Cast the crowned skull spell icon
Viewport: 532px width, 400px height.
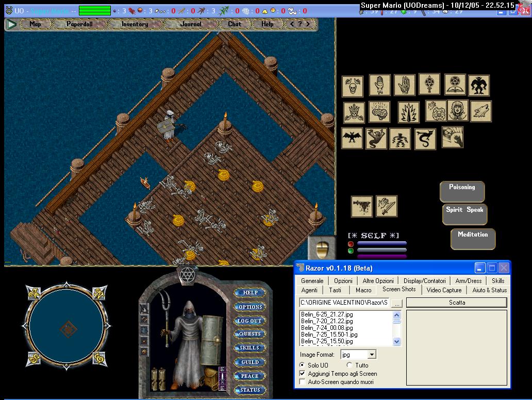coord(354,112)
